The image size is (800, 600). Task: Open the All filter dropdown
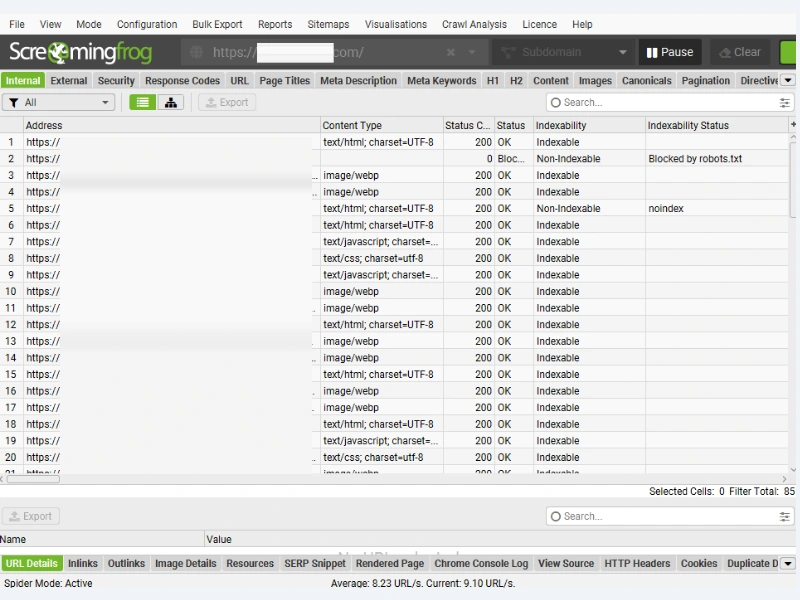point(59,102)
